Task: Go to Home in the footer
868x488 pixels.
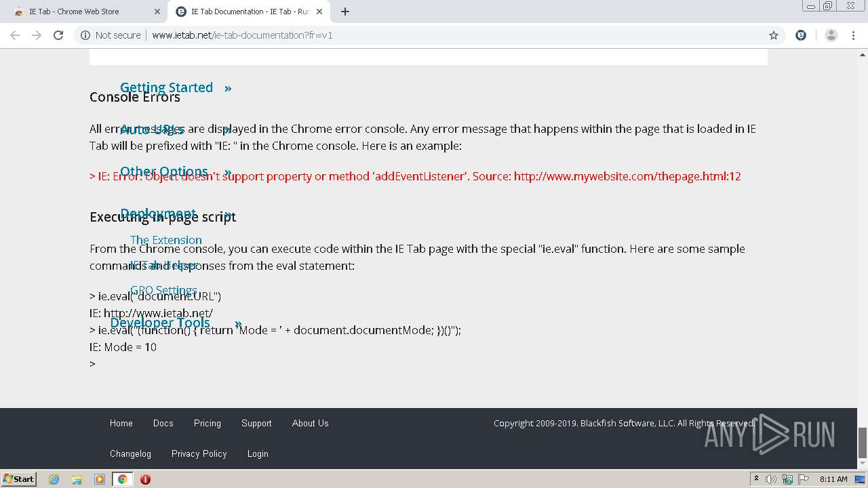Action: 121,423
